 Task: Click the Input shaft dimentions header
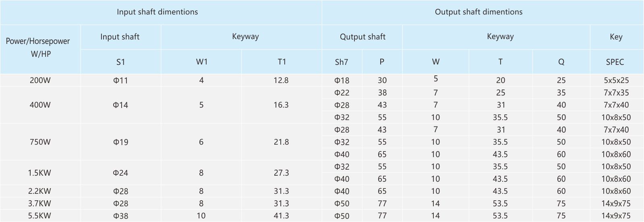(157, 12)
